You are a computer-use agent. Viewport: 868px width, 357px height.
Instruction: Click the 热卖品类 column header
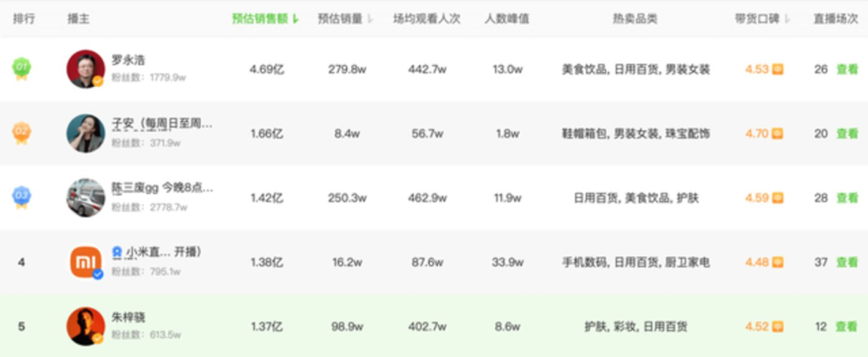(x=635, y=18)
